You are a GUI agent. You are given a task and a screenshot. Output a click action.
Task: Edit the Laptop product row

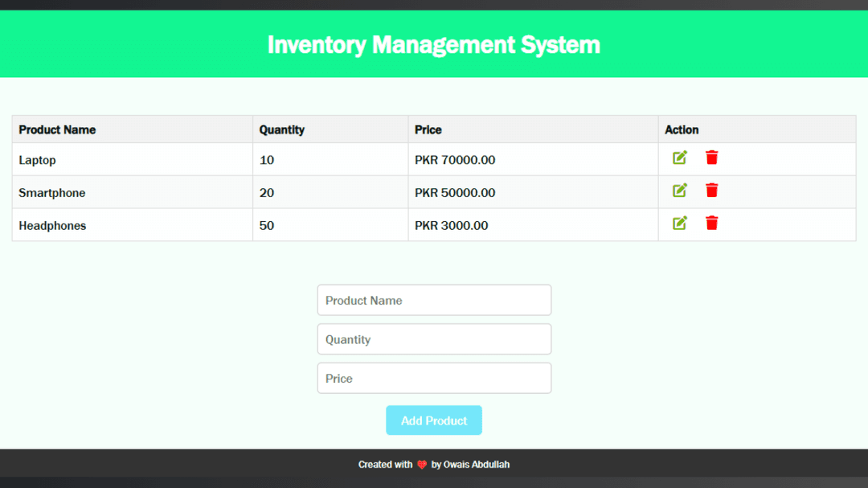coord(680,158)
